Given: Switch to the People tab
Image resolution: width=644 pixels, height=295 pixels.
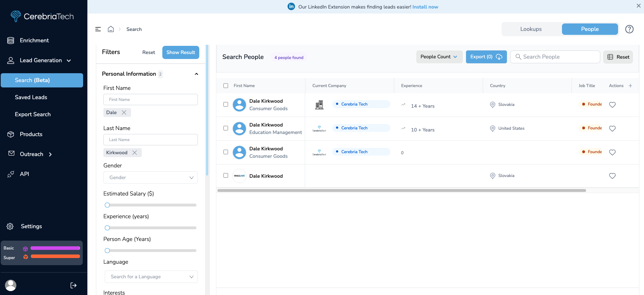Looking at the screenshot, I should pyautogui.click(x=590, y=29).
